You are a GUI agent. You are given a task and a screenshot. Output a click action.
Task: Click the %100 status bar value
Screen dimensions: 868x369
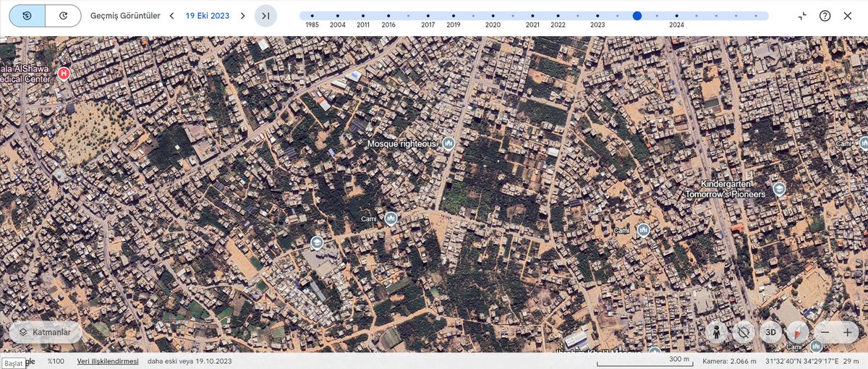pyautogui.click(x=56, y=361)
